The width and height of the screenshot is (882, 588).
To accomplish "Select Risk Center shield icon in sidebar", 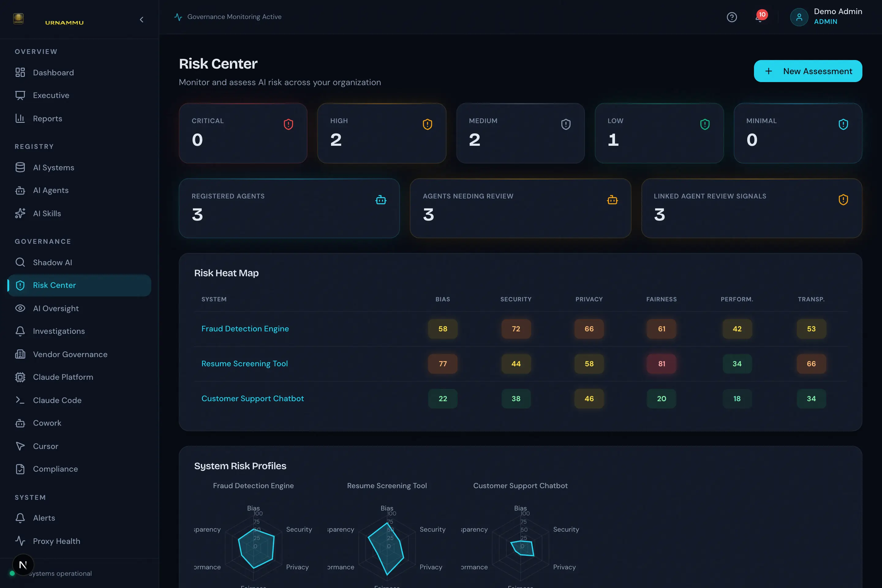I will 20,285.
